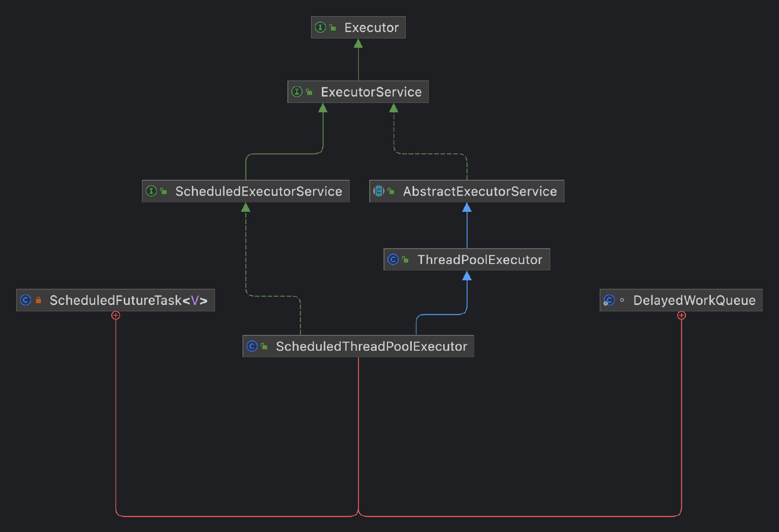Click the static class icon on DelayedWorkQueue

pos(609,300)
